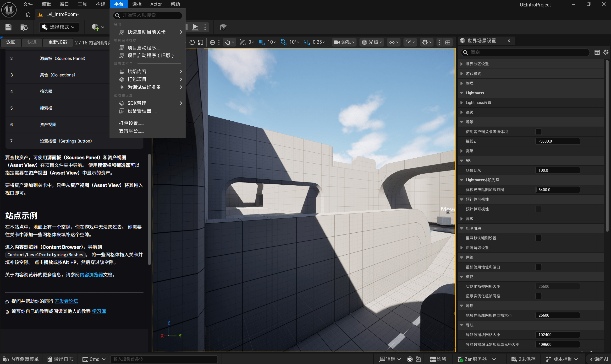Open the 诊断 panel from the status bar
This screenshot has height=364, width=611.
pos(439,359)
